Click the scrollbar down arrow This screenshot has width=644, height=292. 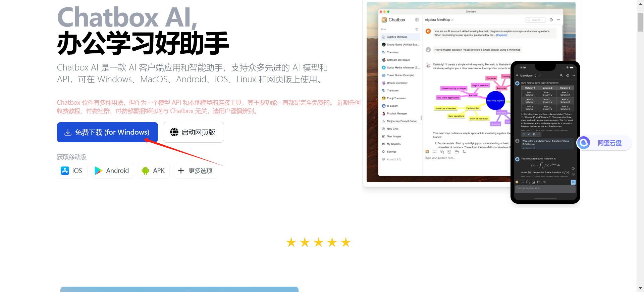(640, 288)
